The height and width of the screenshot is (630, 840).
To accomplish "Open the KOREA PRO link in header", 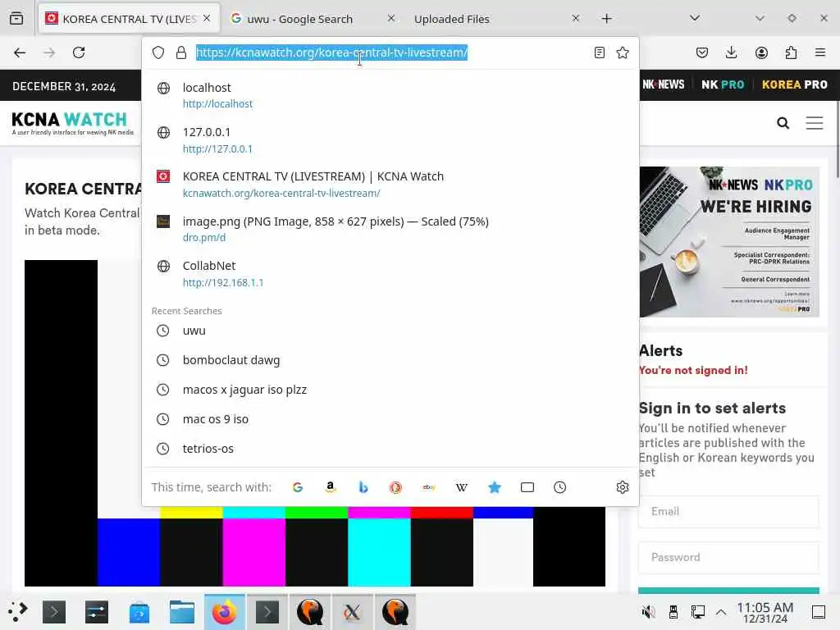I will coord(794,84).
